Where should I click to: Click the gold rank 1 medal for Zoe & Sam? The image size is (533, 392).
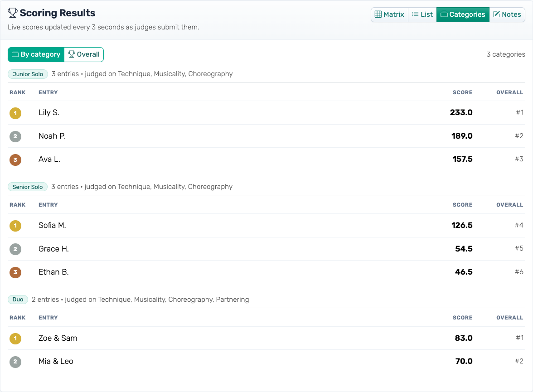15,339
